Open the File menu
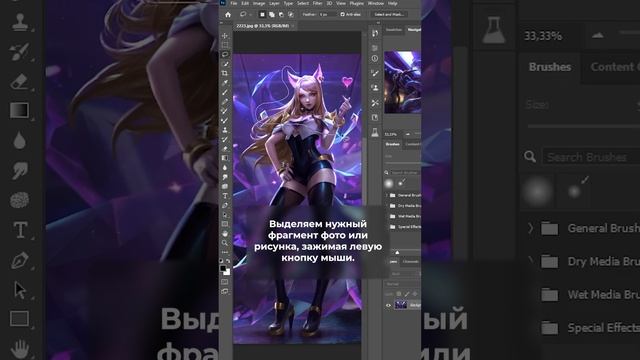 [233, 3]
